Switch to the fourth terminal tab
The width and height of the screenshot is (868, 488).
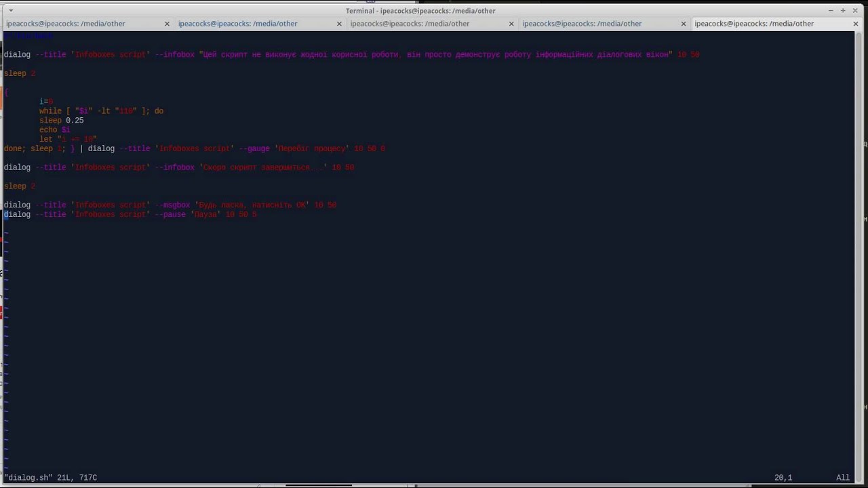[x=582, y=23]
